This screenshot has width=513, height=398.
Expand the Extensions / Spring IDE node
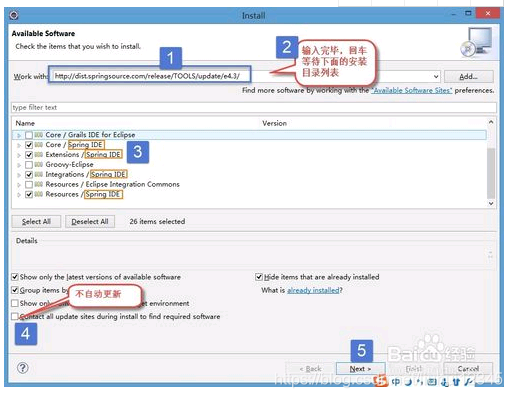click(x=19, y=155)
